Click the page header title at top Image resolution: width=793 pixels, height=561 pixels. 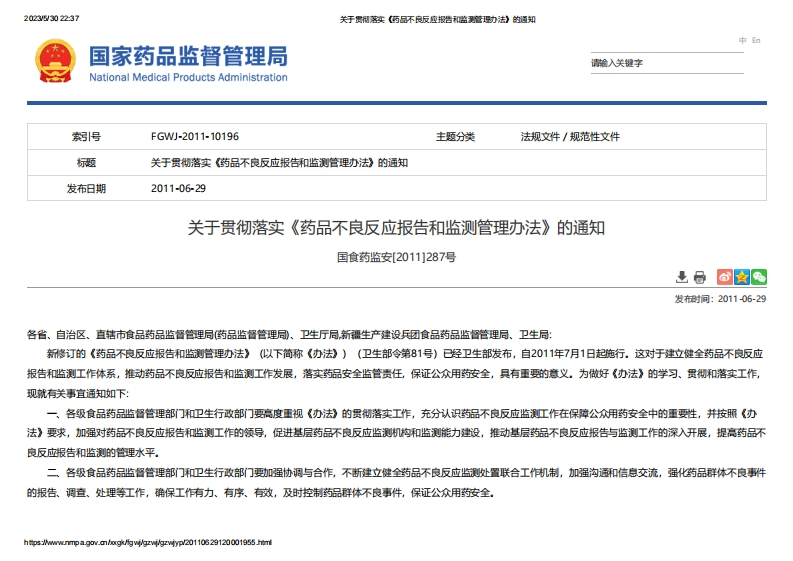[437, 19]
